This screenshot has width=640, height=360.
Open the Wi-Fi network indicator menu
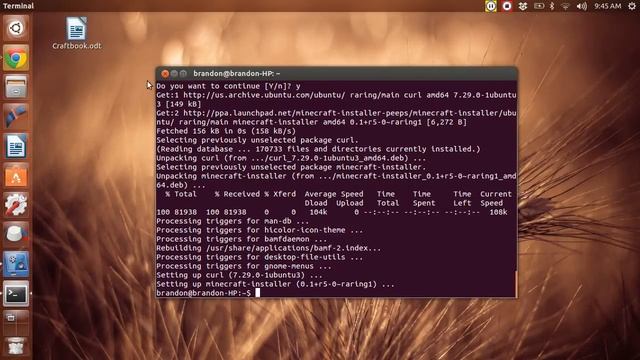tap(565, 6)
